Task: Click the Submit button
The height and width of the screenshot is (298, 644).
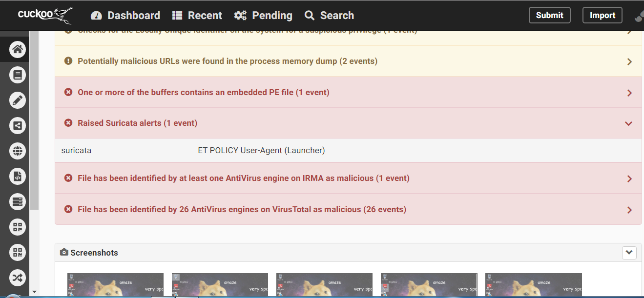Action: 549,15
